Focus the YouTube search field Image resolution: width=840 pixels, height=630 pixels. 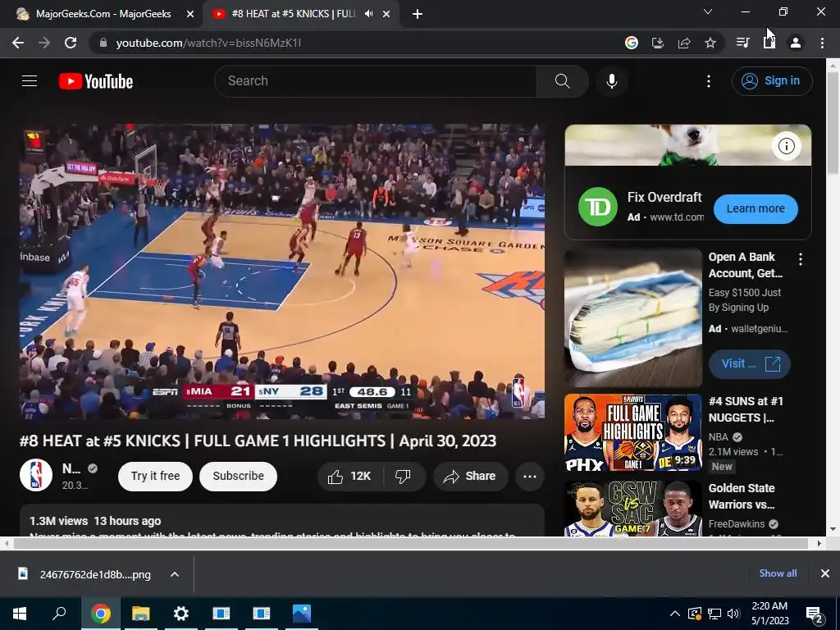coord(376,81)
